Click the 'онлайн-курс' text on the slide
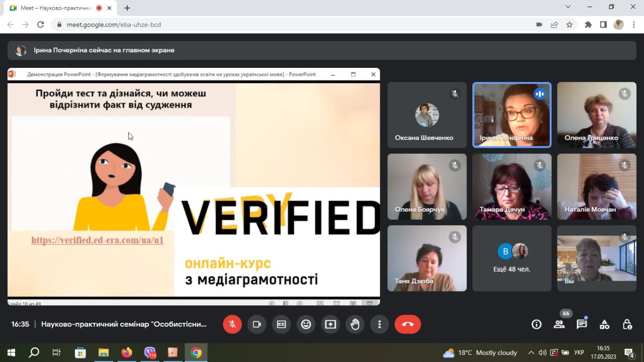 [227, 263]
